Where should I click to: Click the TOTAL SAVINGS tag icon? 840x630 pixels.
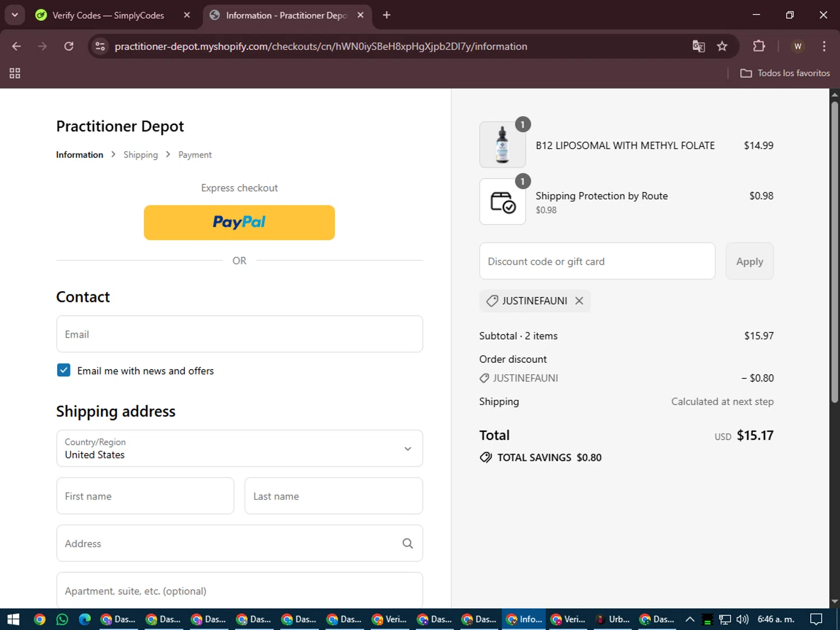(486, 458)
